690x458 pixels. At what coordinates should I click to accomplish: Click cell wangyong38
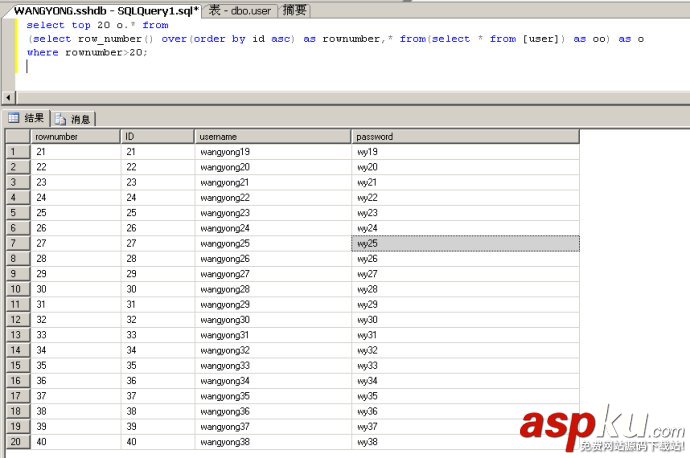click(273, 442)
